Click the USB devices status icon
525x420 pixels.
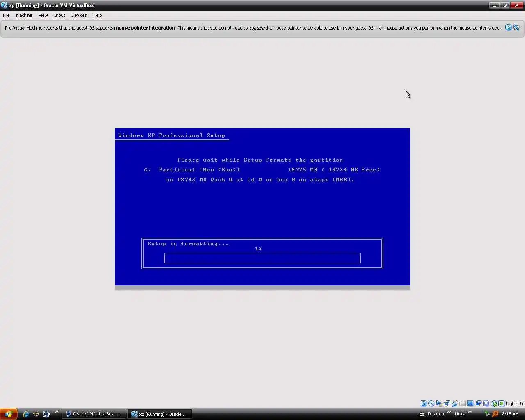(x=454, y=404)
